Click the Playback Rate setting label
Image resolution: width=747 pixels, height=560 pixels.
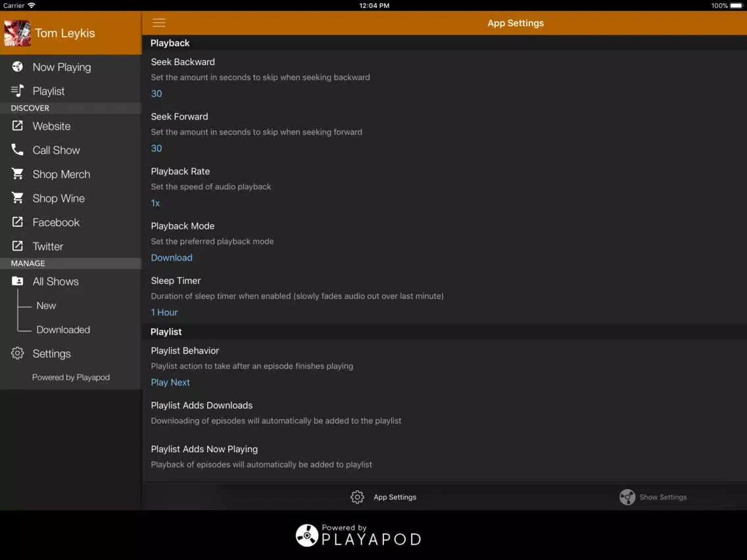(x=180, y=172)
